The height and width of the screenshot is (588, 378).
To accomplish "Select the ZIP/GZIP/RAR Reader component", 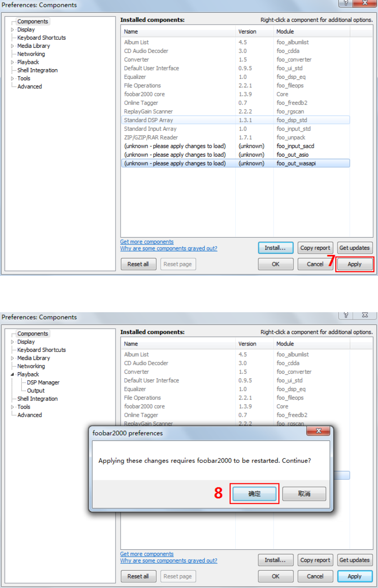I will tap(235, 137).
